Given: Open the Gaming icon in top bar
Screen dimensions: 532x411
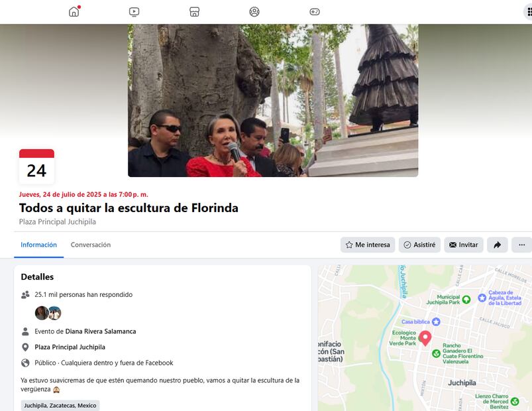Looking at the screenshot, I should click(x=315, y=12).
